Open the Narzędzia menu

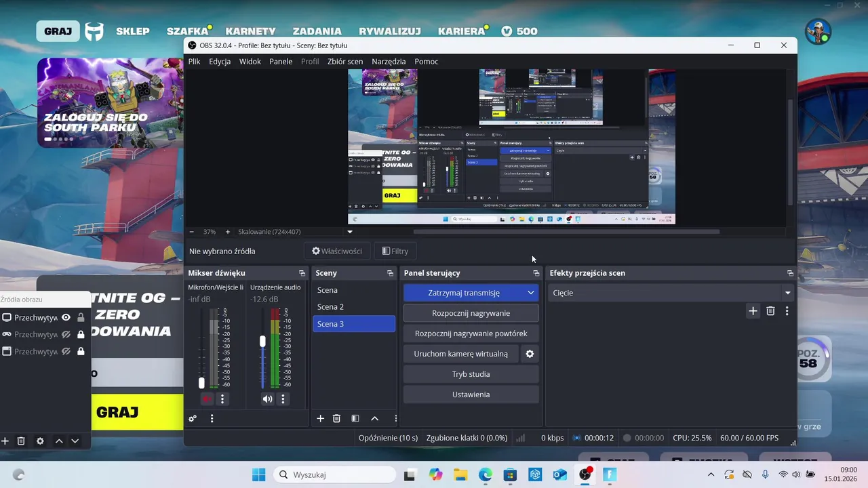[x=389, y=61]
